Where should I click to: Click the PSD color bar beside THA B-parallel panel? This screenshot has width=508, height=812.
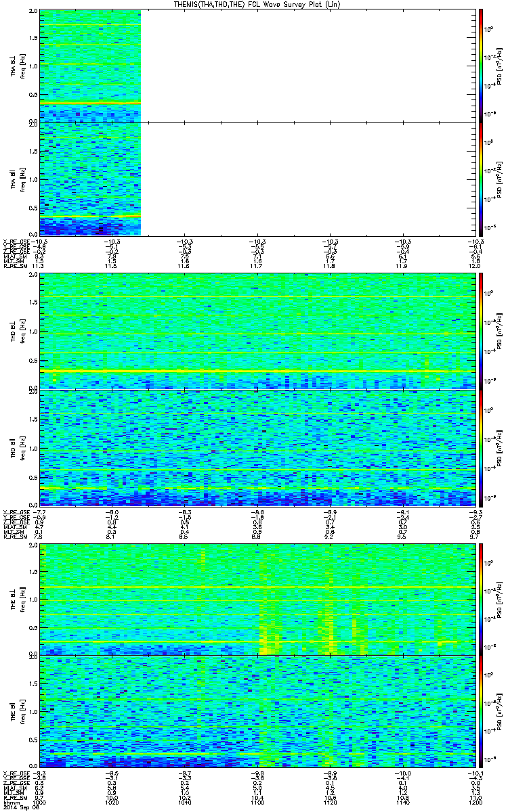(481, 179)
